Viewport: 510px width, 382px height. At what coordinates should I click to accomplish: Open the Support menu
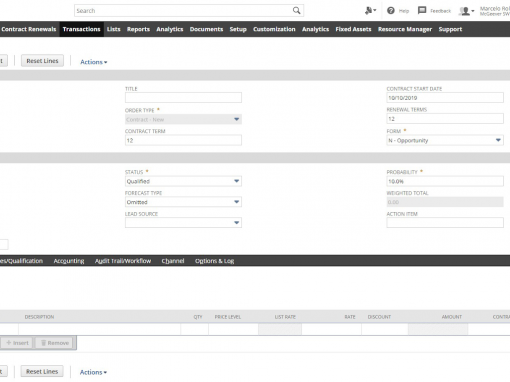(450, 29)
